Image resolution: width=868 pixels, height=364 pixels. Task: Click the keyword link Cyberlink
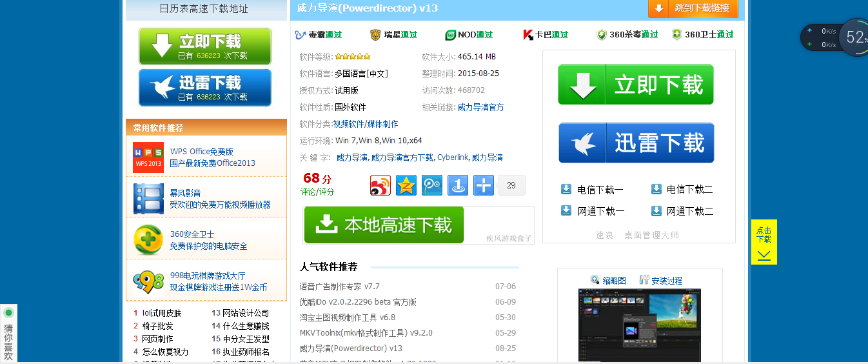tap(453, 157)
